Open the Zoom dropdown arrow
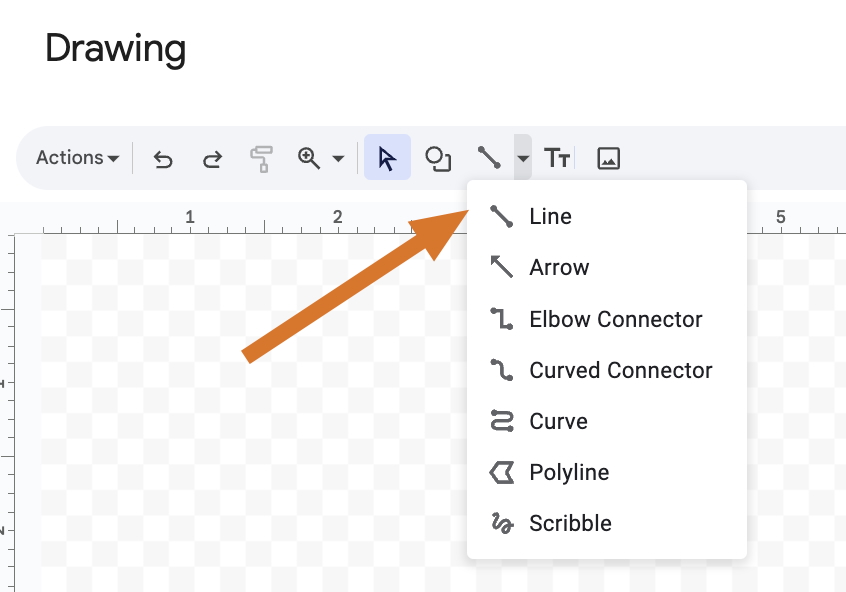The height and width of the screenshot is (592, 846). point(338,159)
